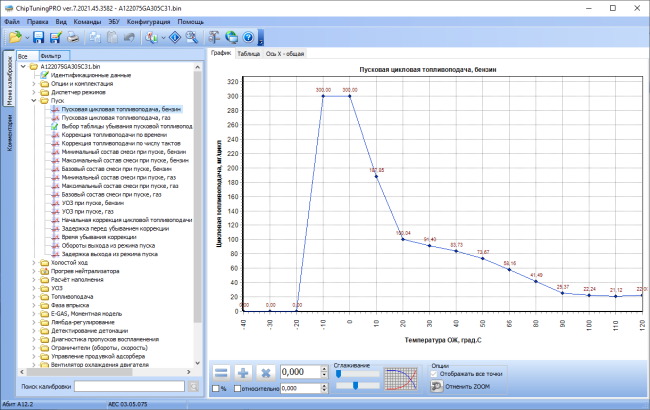Expand the Топливоподача folder

click(x=34, y=297)
